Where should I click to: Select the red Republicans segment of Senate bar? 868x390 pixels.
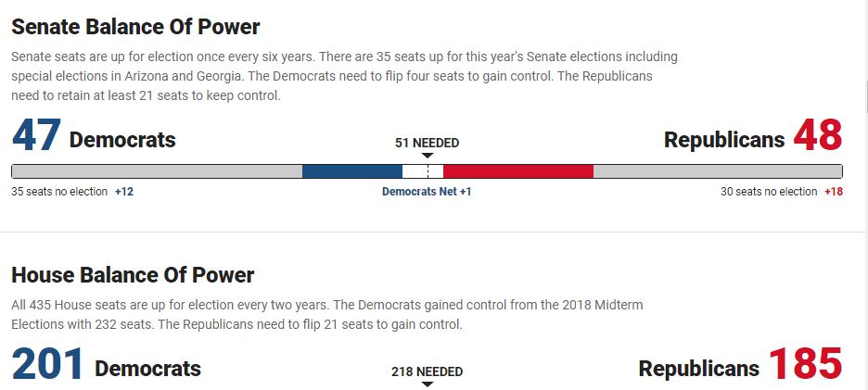tap(517, 171)
